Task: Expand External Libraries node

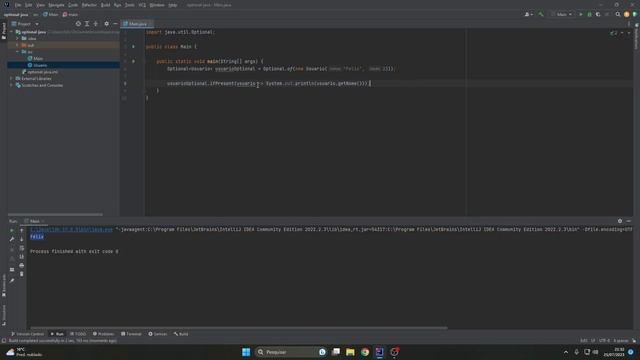Action: pos(12,78)
